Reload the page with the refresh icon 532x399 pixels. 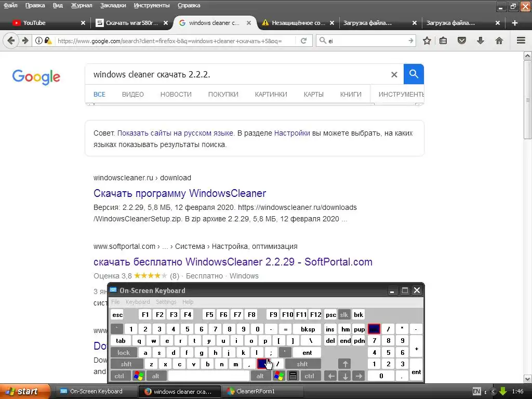click(x=303, y=41)
